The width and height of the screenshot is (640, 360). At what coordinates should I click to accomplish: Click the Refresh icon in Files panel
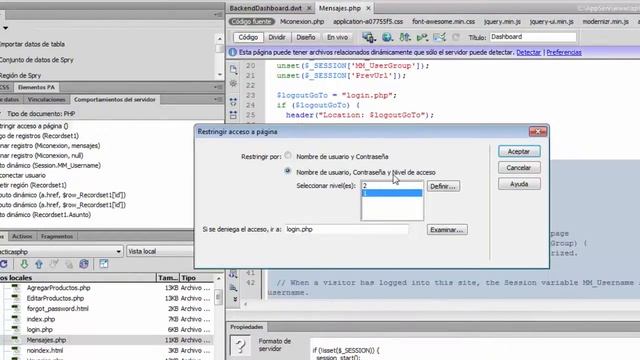pyautogui.click(x=4, y=264)
